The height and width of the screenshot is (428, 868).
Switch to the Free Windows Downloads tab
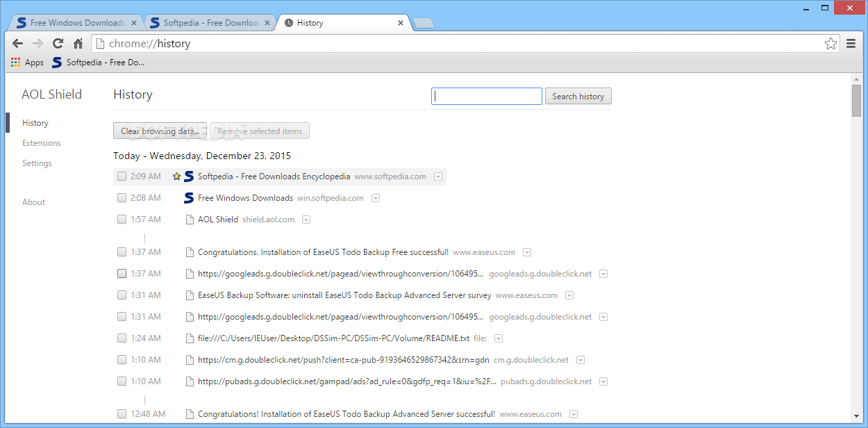[x=75, y=23]
